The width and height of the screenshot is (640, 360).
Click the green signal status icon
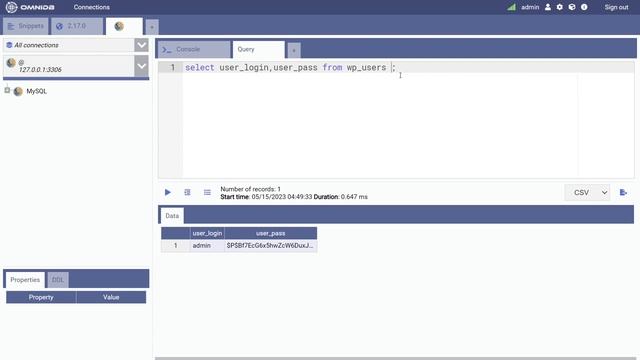coord(511,7)
